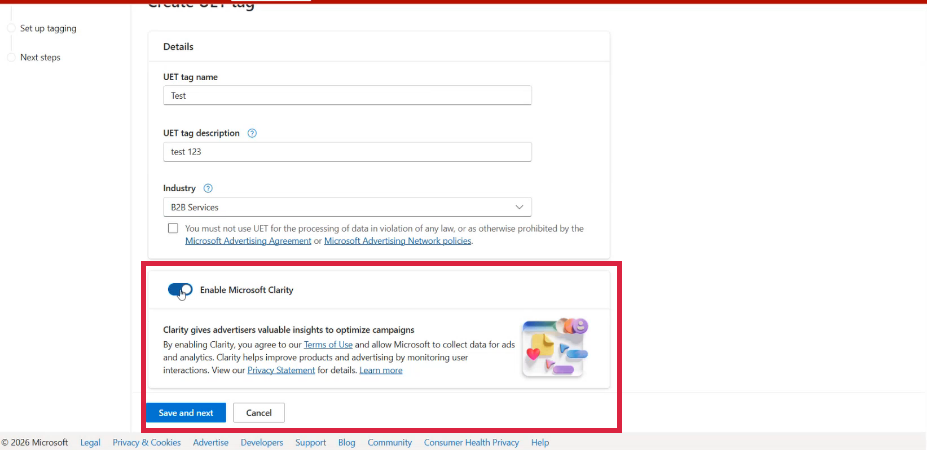Image resolution: width=927 pixels, height=450 pixels.
Task: Open the Terms of Use link
Action: [x=328, y=344]
